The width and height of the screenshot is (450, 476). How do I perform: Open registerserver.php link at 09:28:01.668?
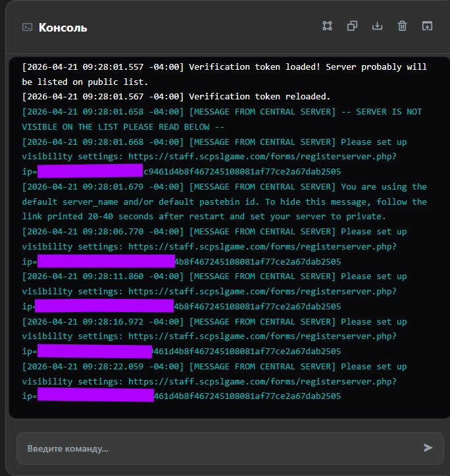[x=262, y=157]
